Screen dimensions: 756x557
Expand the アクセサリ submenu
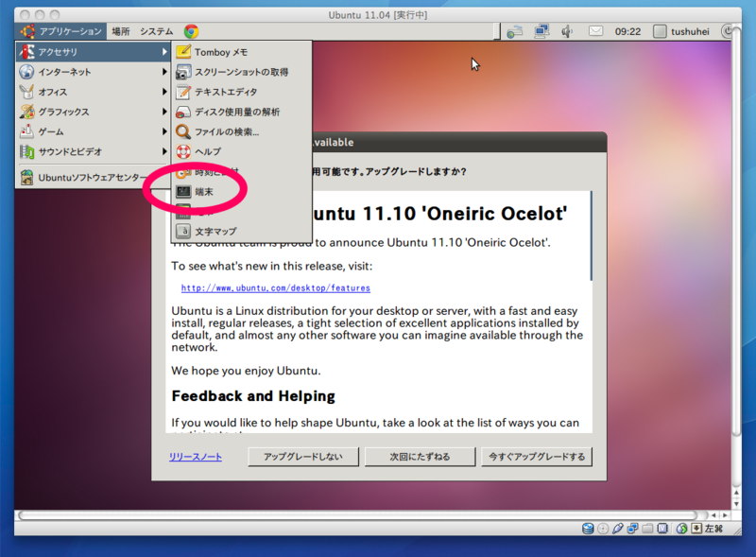coord(93,52)
